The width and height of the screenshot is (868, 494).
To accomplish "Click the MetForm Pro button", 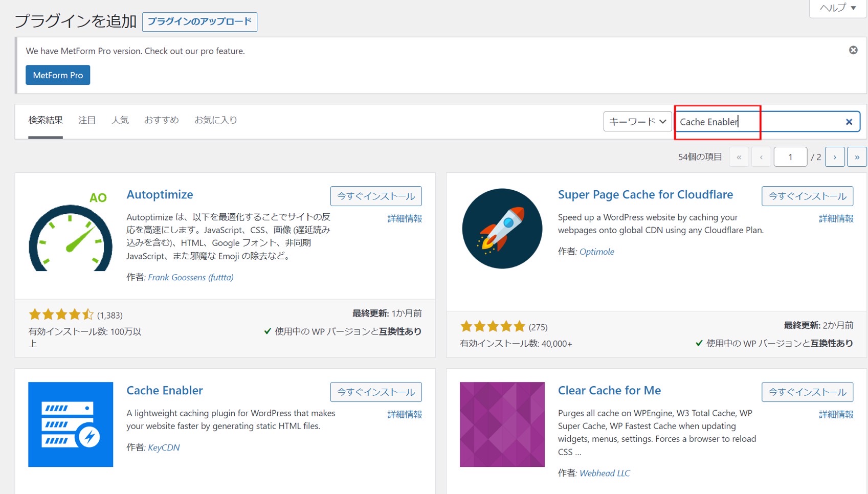I will [58, 75].
